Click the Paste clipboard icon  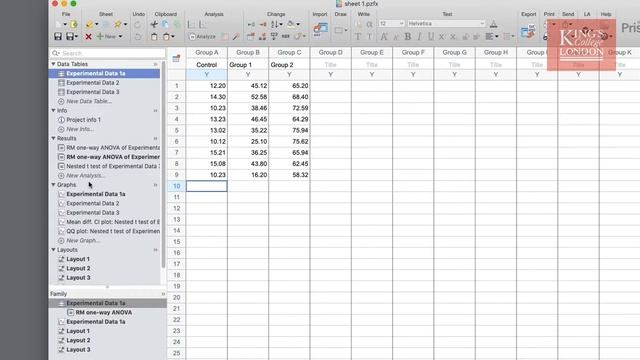154,37
